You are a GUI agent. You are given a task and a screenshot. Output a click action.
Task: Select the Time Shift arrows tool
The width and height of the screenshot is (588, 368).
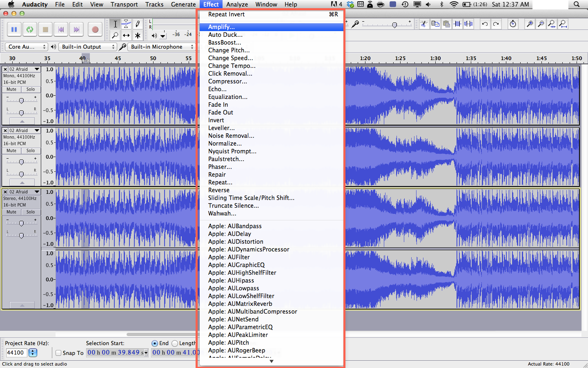[x=127, y=36]
